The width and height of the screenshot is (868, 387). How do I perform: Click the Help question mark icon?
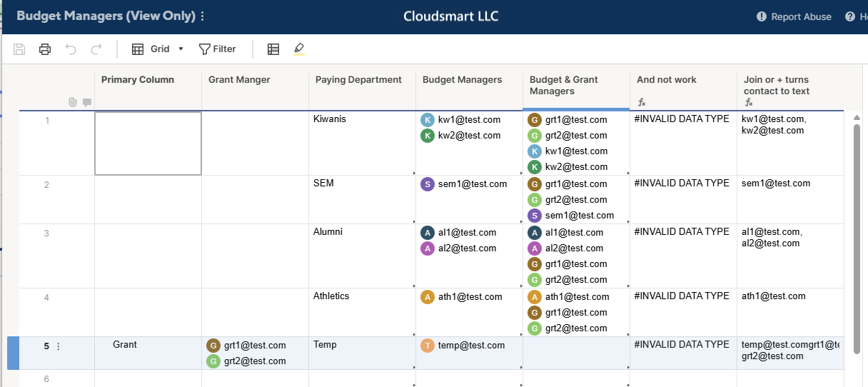pos(850,16)
